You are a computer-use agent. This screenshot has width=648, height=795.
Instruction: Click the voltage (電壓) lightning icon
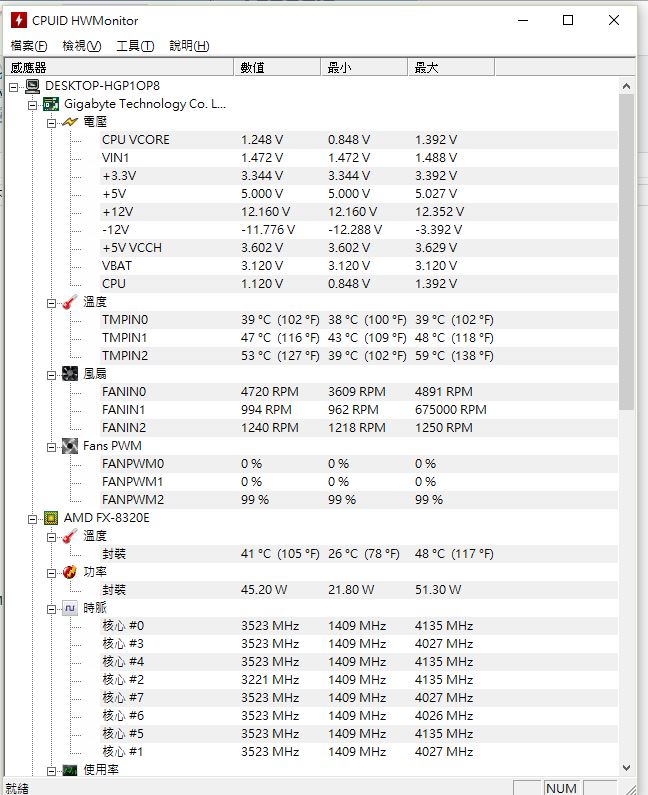tap(69, 122)
